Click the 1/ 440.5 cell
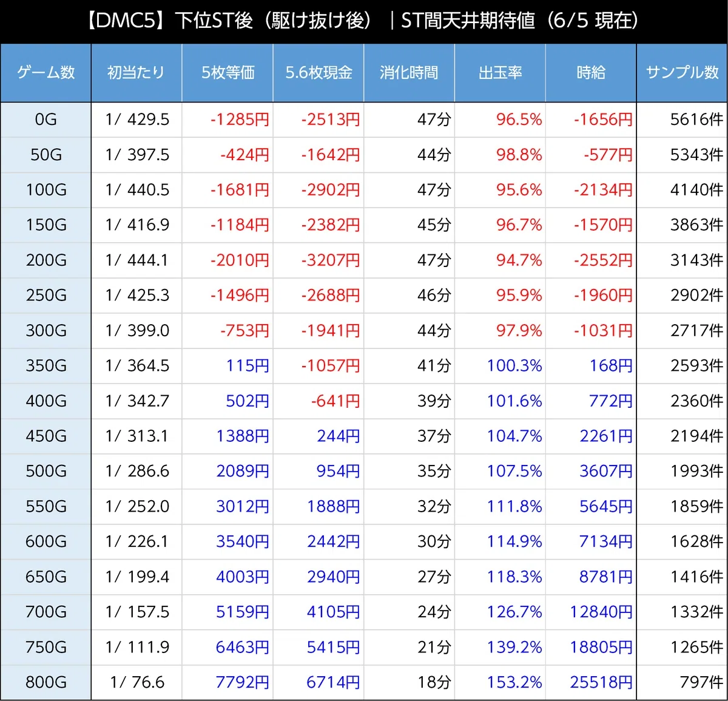This screenshot has height=701, width=728. click(x=137, y=190)
